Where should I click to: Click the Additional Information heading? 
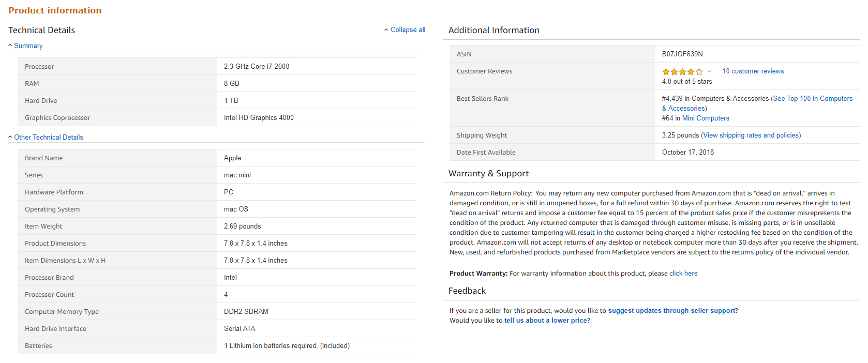493,31
